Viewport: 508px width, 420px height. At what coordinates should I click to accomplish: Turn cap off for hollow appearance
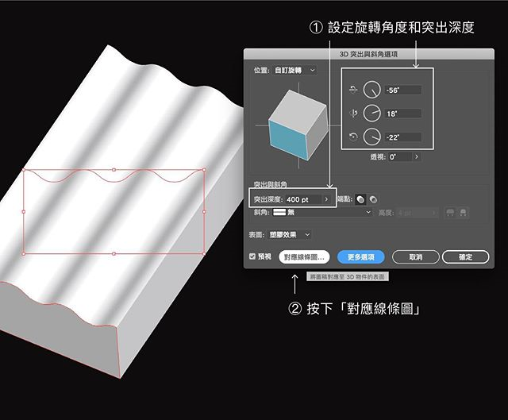pos(373,199)
